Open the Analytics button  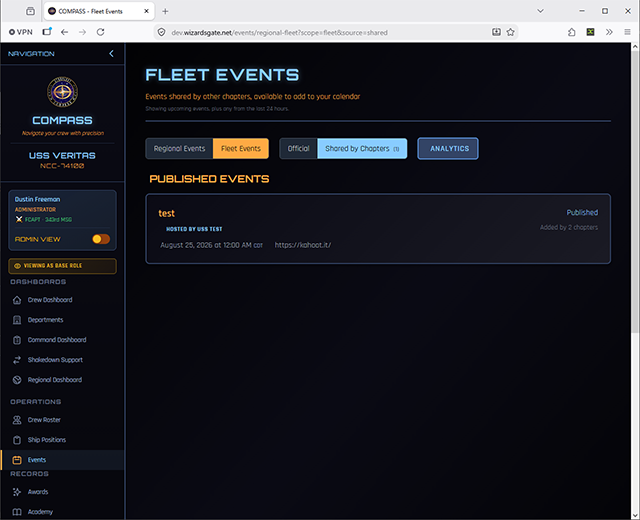pyautogui.click(x=448, y=149)
